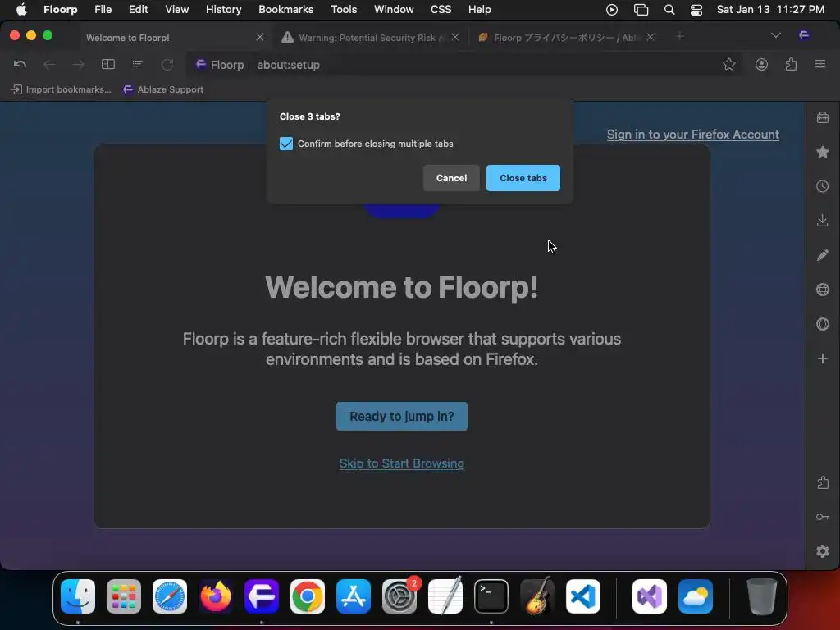Open downloads panel in the sidebar
The width and height of the screenshot is (840, 630).
click(x=822, y=221)
